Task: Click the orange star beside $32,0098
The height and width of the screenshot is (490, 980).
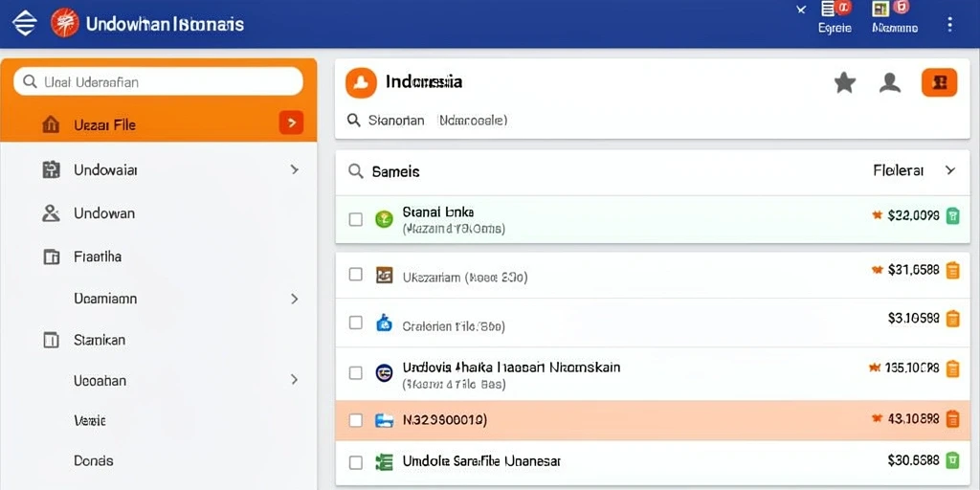Action: click(877, 215)
